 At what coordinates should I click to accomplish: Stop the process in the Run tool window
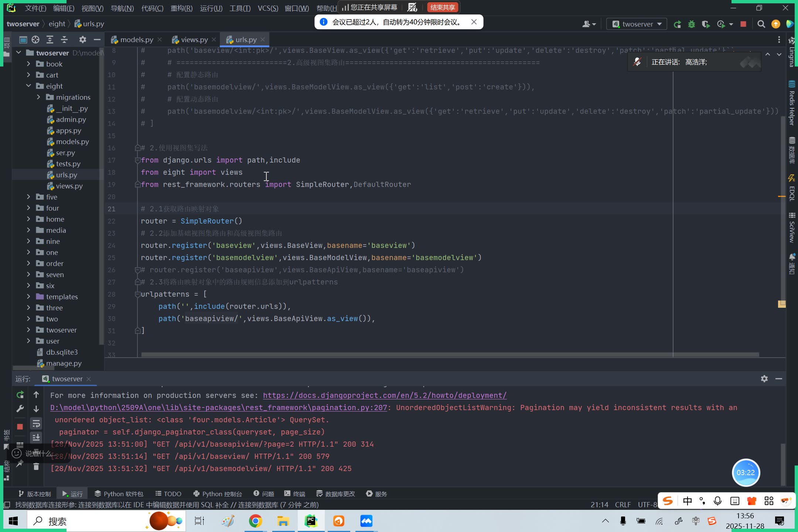click(x=20, y=427)
